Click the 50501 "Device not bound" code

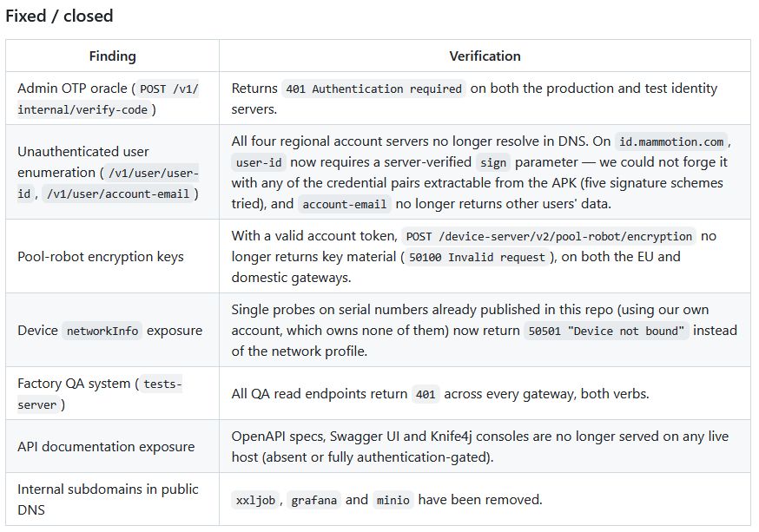tap(606, 331)
